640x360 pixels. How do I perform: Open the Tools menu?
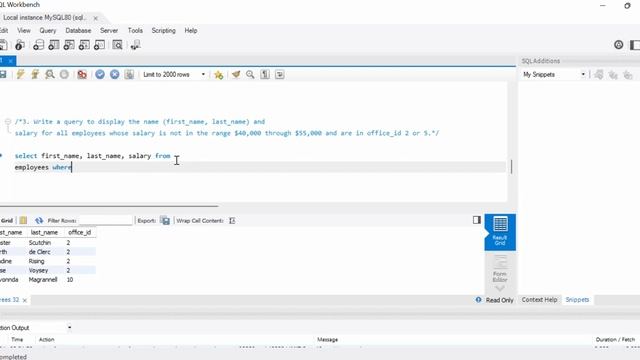coord(135,31)
